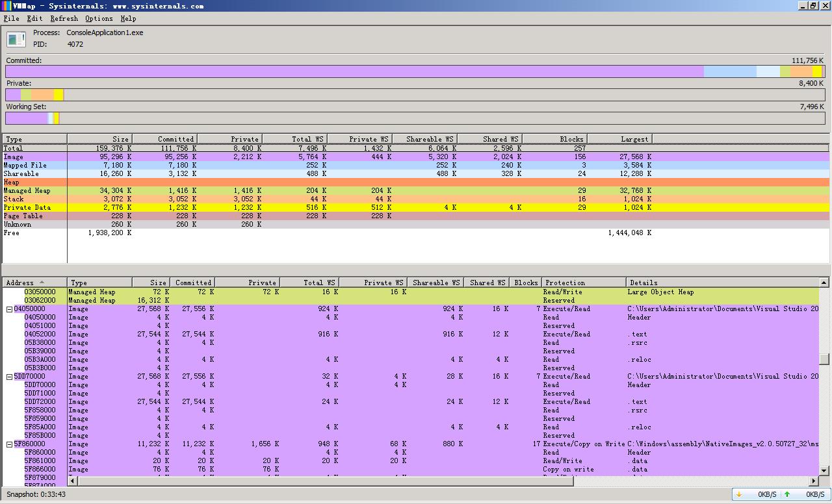Click the upload speed arrow icon
This screenshot has width=832, height=504.
(787, 494)
